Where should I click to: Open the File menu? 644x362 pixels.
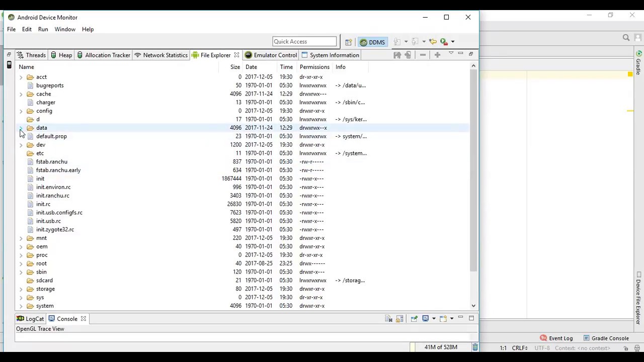coord(11,29)
